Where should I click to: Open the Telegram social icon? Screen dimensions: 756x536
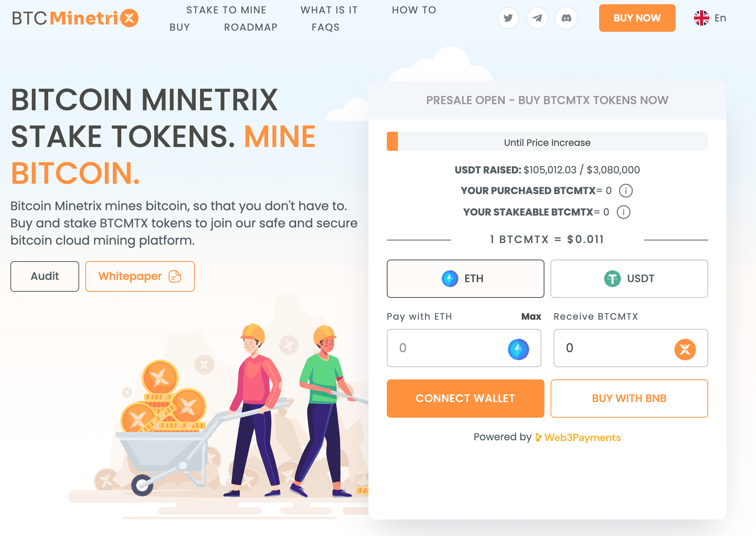(x=537, y=18)
